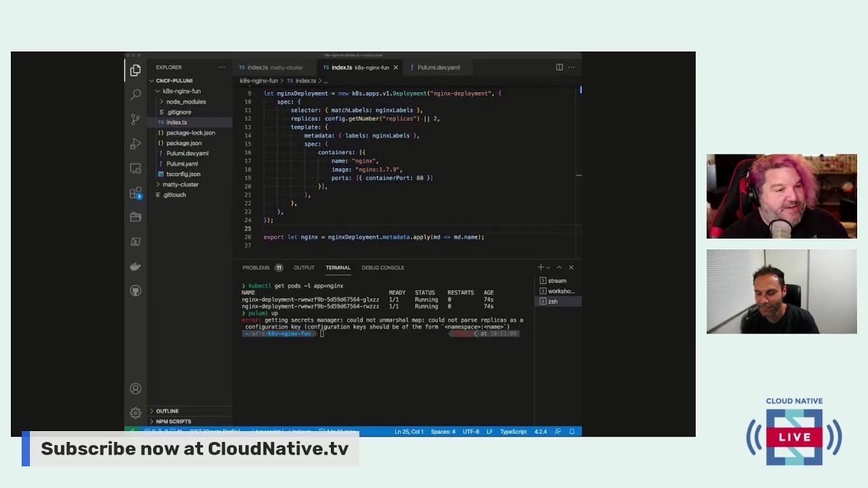Split the editor to the right
The height and width of the screenshot is (488, 868).
click(559, 67)
